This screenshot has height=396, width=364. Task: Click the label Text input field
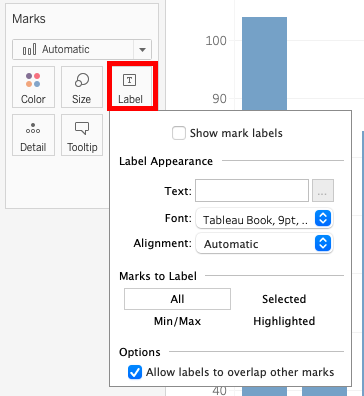[252, 191]
